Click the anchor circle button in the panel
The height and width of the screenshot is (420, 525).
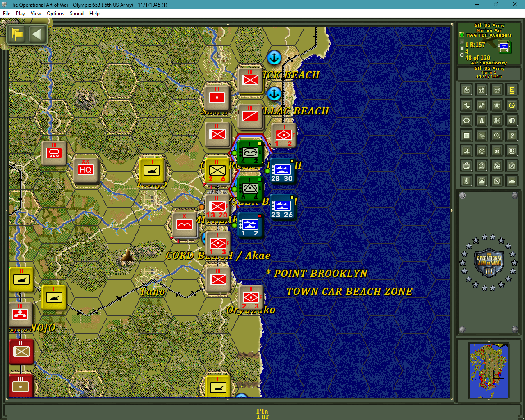(482, 151)
